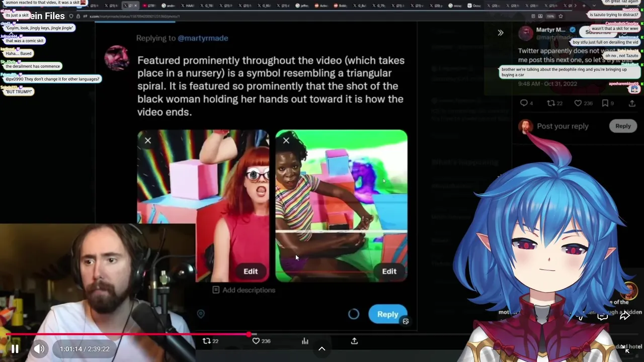
Task: Edit the striped-shirt woman image
Action: [389, 271]
